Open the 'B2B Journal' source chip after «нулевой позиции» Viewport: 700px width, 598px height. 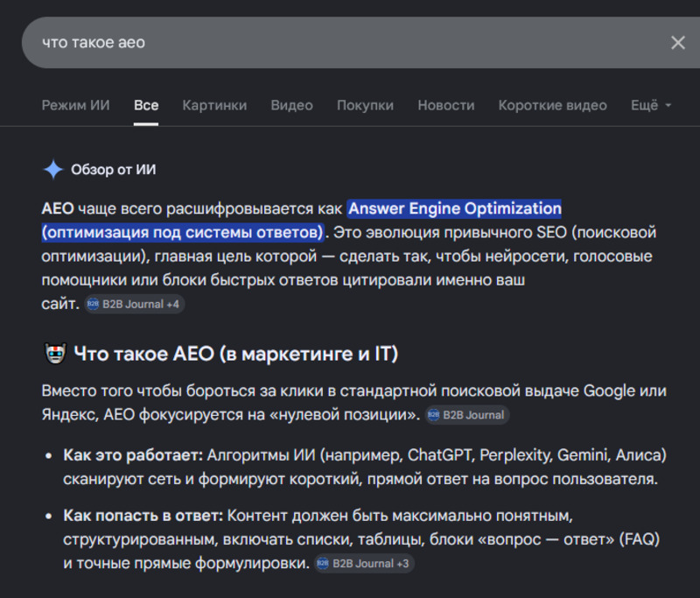(467, 415)
